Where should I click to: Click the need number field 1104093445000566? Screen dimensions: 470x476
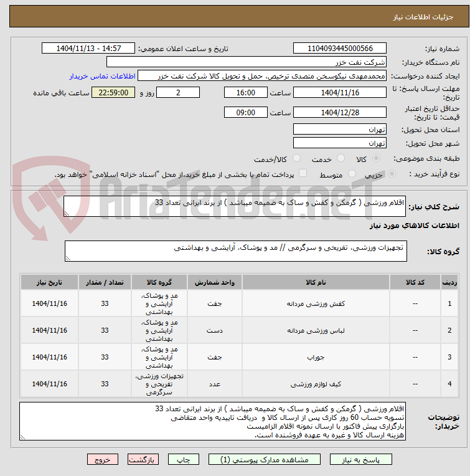coord(340,48)
